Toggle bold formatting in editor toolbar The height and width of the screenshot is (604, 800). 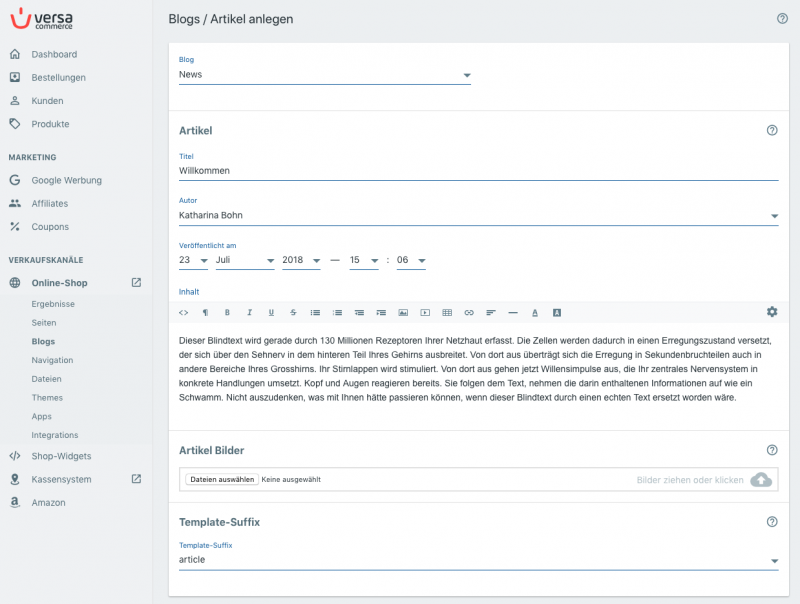tap(227, 313)
